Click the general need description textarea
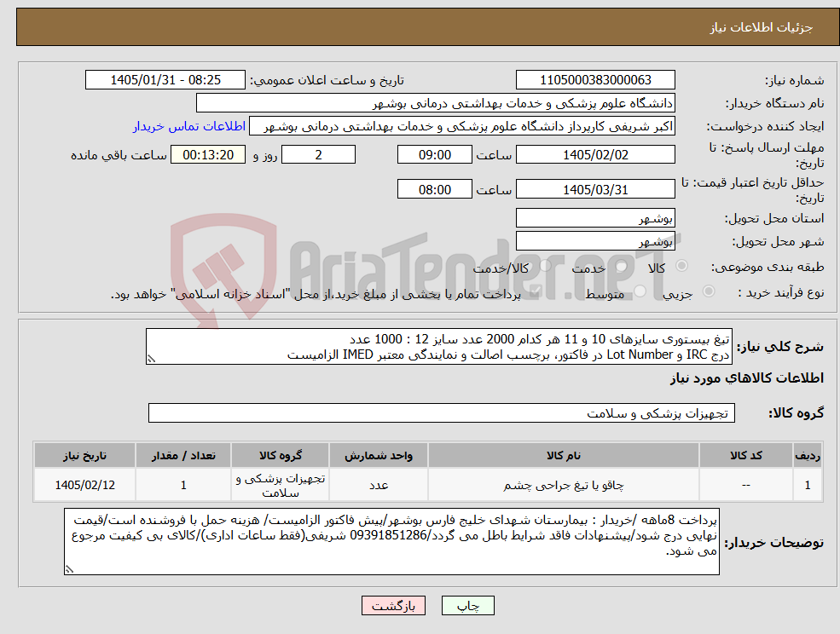This screenshot has width=840, height=634. [x=438, y=347]
